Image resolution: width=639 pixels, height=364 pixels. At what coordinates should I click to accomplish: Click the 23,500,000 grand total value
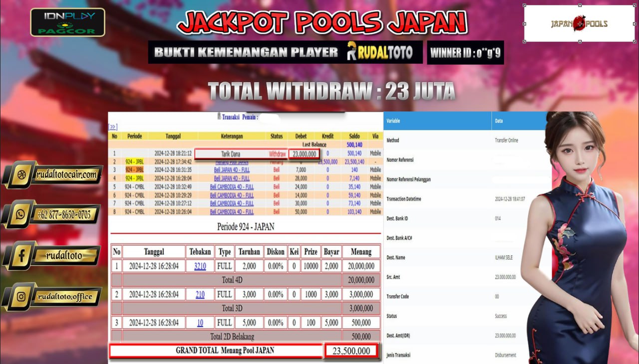tap(351, 351)
